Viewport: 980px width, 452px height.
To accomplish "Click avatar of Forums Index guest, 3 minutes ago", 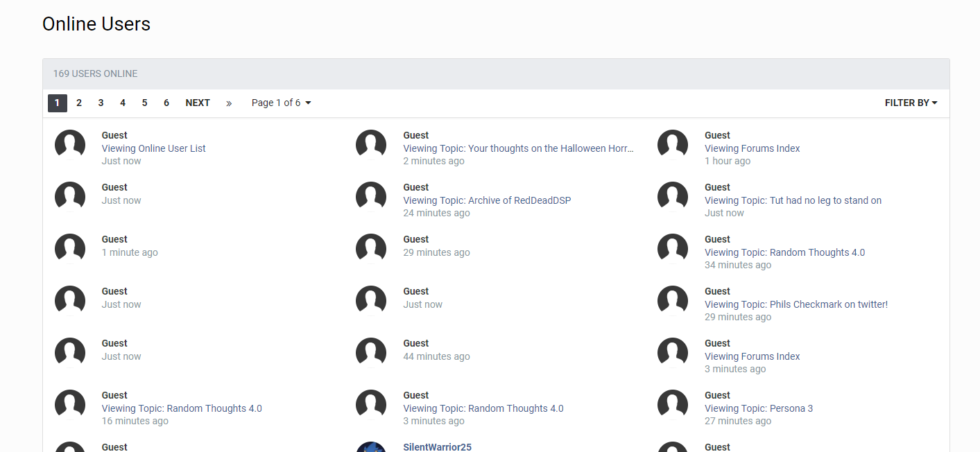I will coord(673,352).
